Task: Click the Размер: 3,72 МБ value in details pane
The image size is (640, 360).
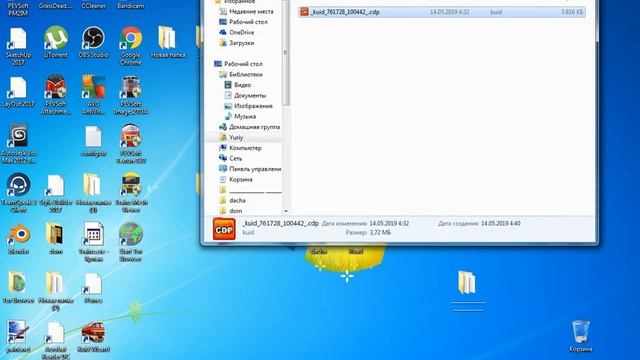Action: click(x=380, y=233)
